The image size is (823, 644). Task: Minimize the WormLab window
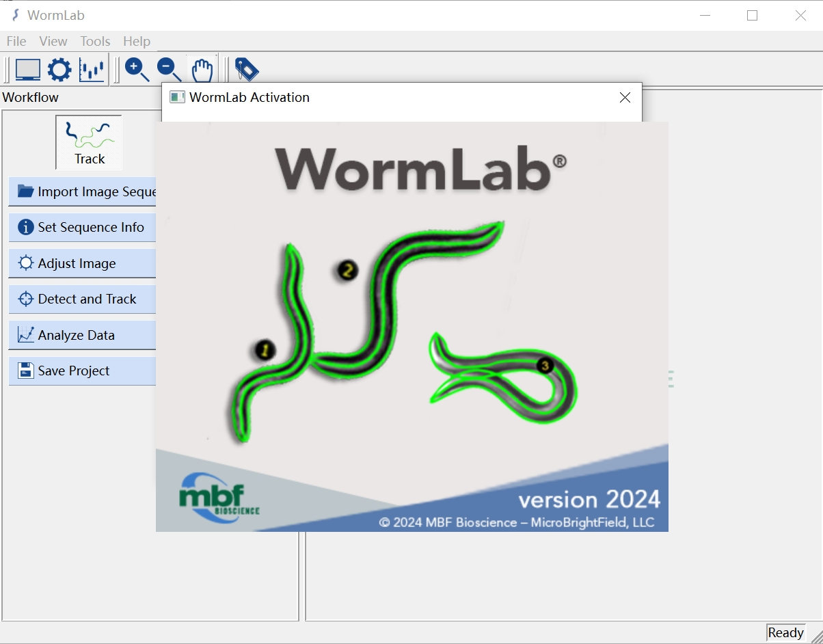(704, 15)
